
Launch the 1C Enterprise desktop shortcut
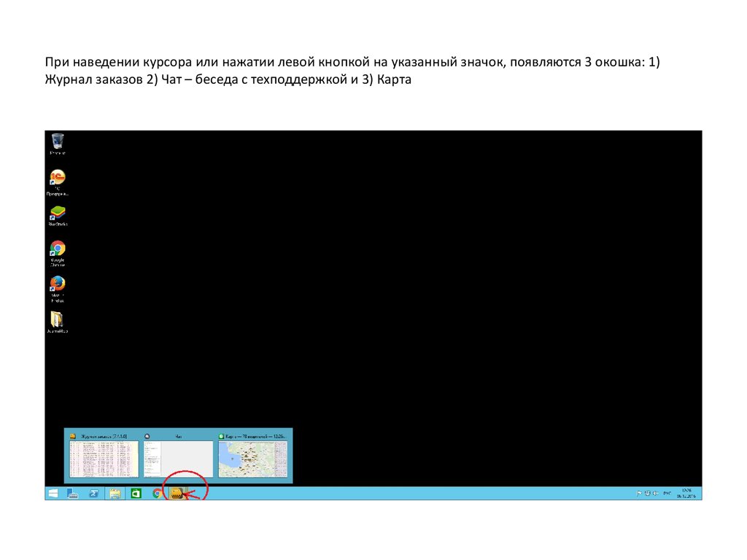[x=58, y=179]
